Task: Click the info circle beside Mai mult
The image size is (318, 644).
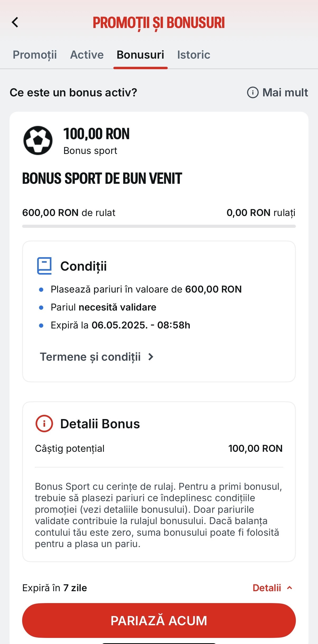Action: click(x=253, y=93)
